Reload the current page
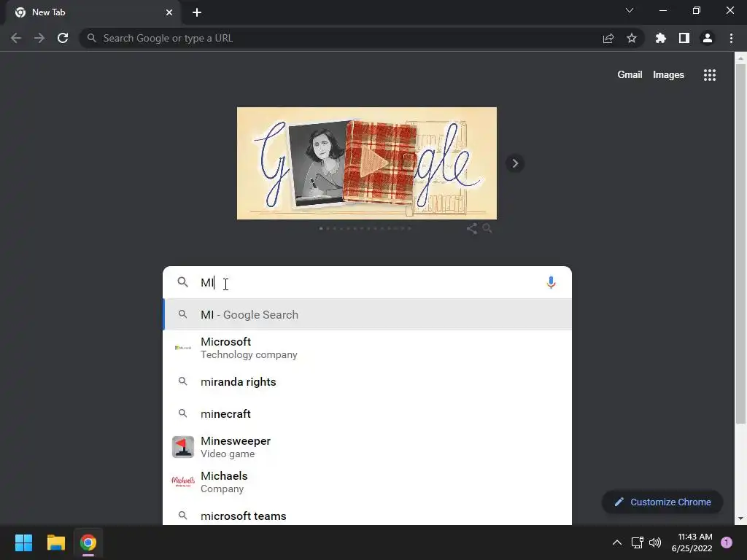The height and width of the screenshot is (560, 747). [63, 38]
